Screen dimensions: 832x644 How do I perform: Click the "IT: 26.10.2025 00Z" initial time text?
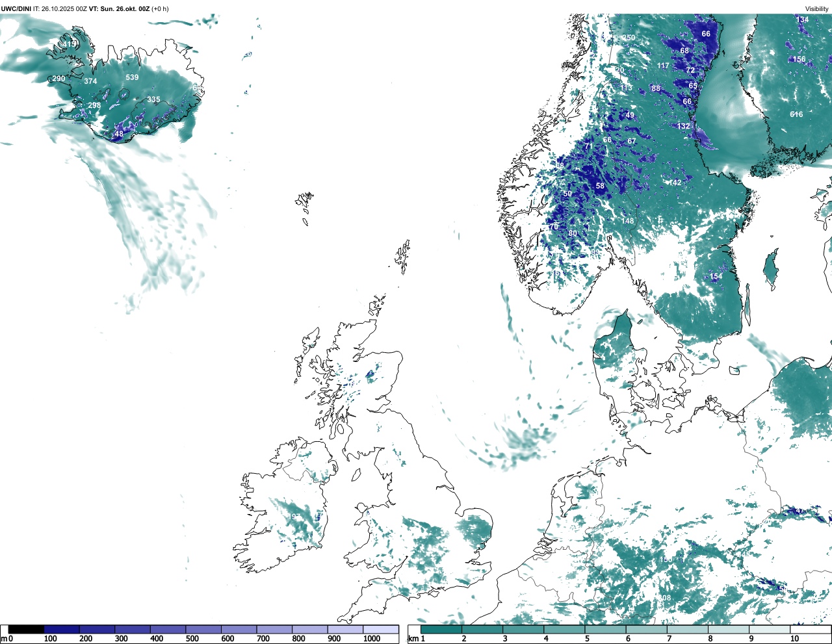tap(60, 9)
